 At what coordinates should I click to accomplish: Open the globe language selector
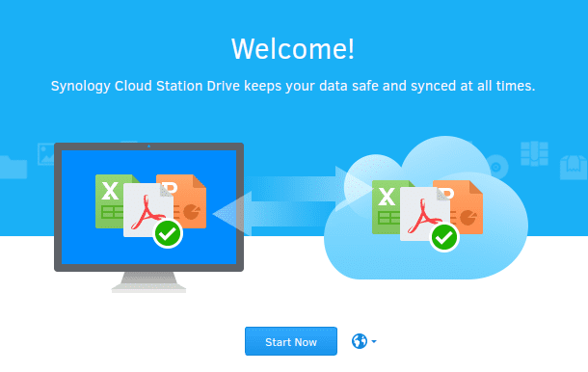click(x=360, y=341)
